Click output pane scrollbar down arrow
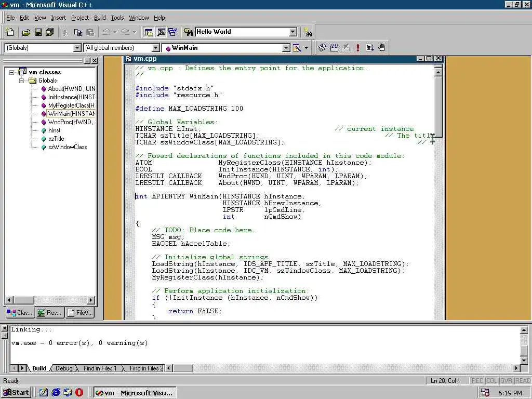This screenshot has height=399, width=532. pos(524,361)
